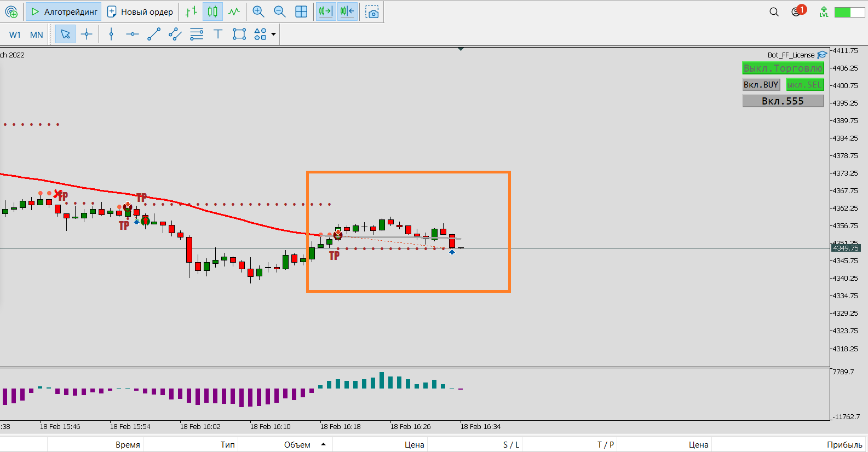Click the 18 Feb 15:46 time label
Image resolution: width=868 pixels, height=452 pixels.
60,427
